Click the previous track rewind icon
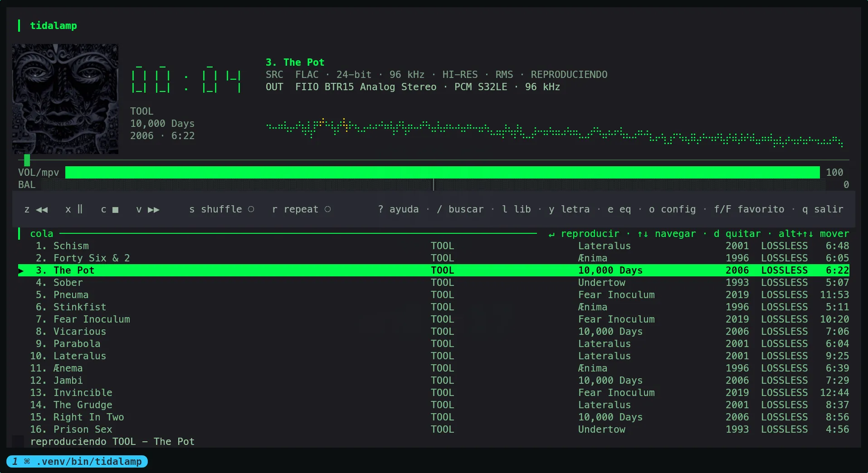The image size is (868, 473). 42,209
